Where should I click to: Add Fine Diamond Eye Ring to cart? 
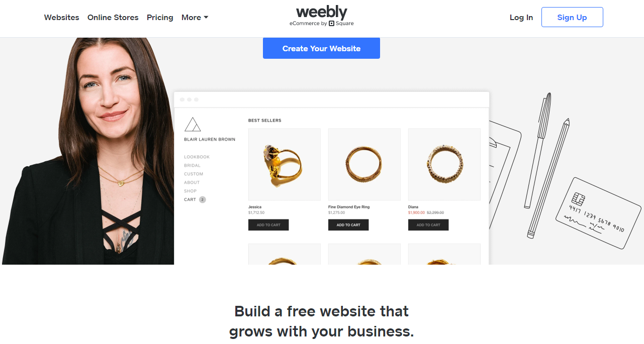coord(348,225)
